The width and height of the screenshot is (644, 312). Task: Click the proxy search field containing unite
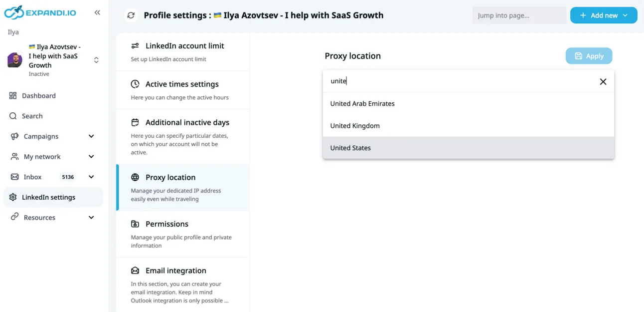[x=461, y=81]
